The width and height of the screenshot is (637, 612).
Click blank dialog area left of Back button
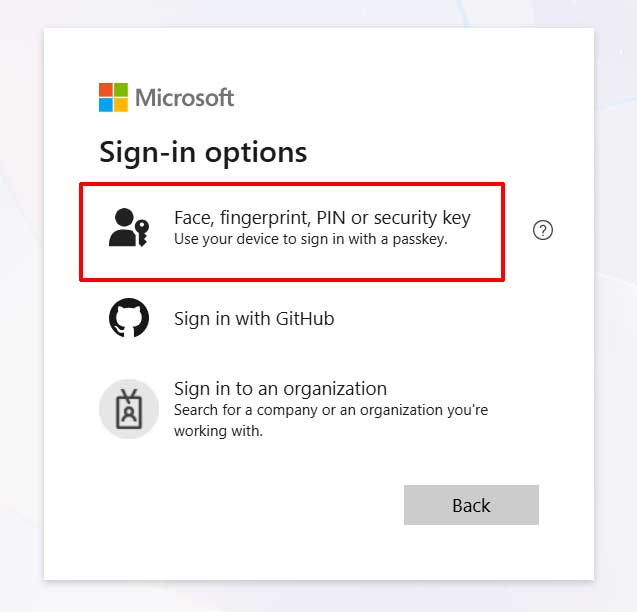click(250, 505)
